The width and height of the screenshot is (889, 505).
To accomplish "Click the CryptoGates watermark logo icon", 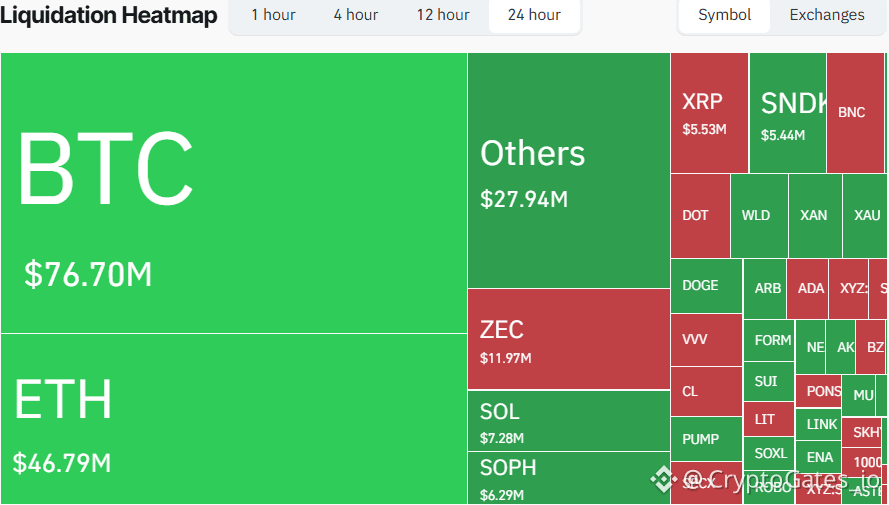I will tap(662, 480).
